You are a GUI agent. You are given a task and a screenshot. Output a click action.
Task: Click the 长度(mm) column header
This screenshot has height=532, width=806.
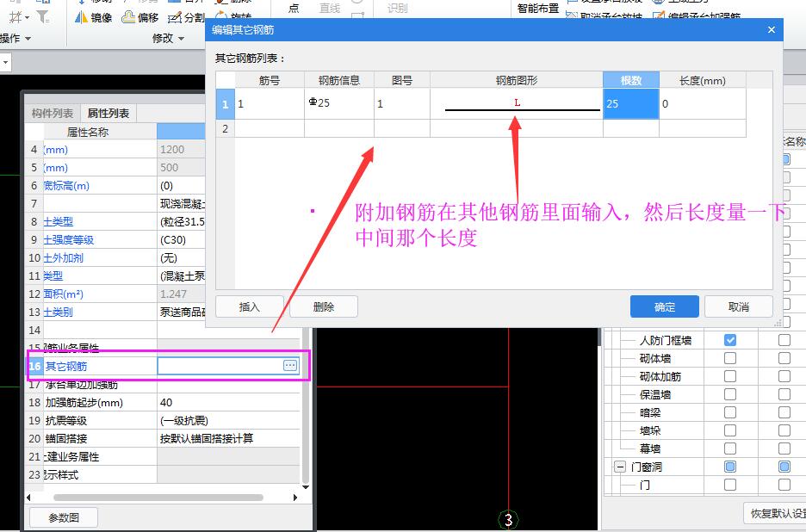point(702,80)
